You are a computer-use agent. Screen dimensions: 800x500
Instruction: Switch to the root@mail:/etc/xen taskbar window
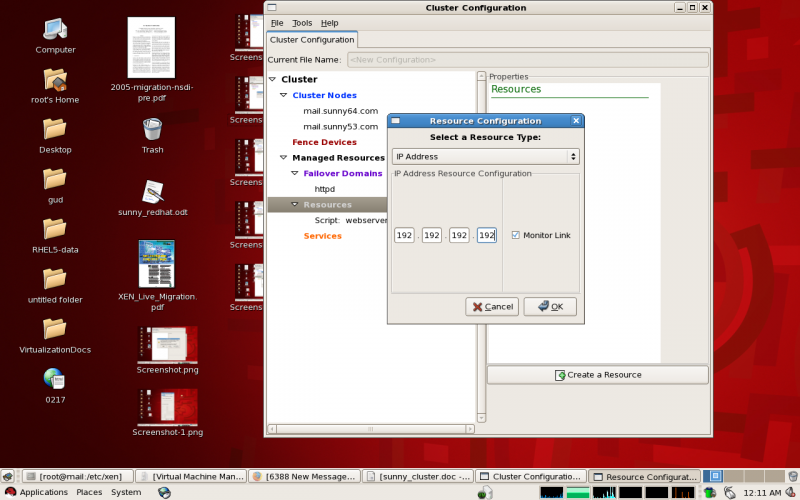tap(79, 477)
